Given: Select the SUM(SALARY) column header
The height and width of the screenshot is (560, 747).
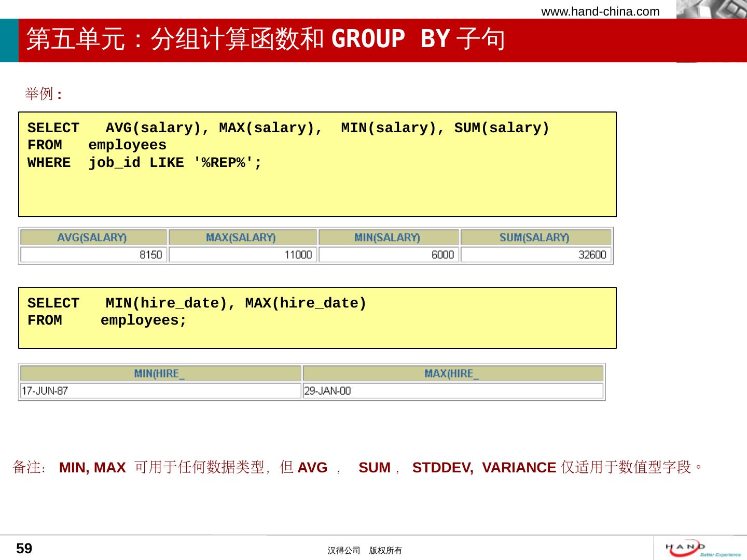Looking at the screenshot, I should click(x=534, y=237).
